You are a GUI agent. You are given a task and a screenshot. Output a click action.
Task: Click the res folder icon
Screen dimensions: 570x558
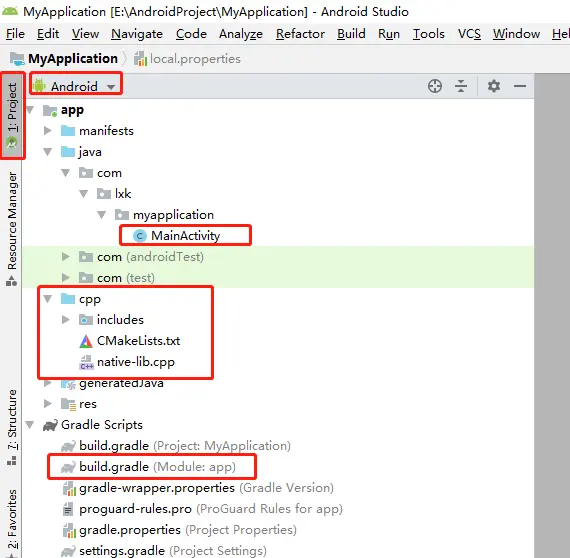coord(68,404)
